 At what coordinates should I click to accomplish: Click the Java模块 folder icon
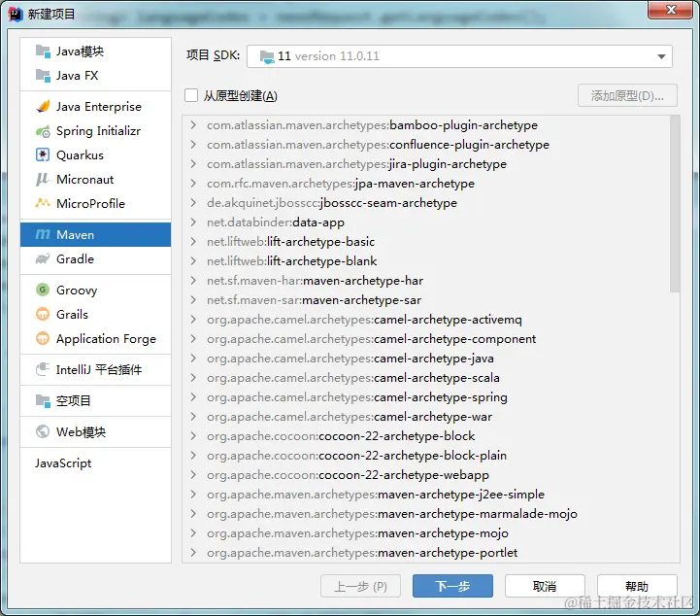pos(43,51)
